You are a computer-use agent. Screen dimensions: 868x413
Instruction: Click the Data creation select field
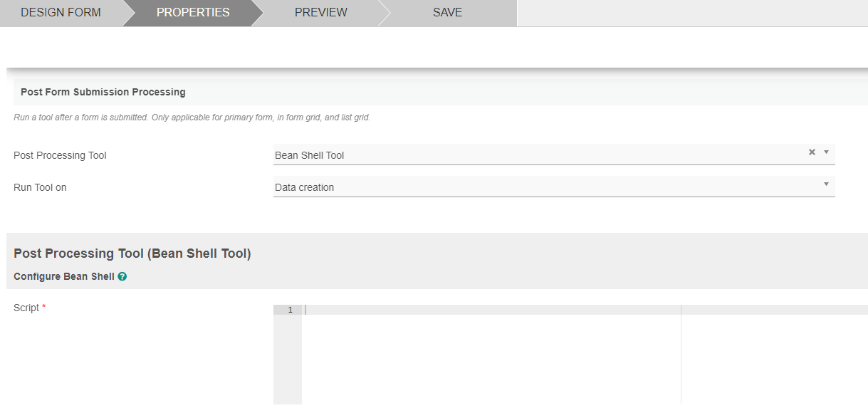click(x=534, y=187)
